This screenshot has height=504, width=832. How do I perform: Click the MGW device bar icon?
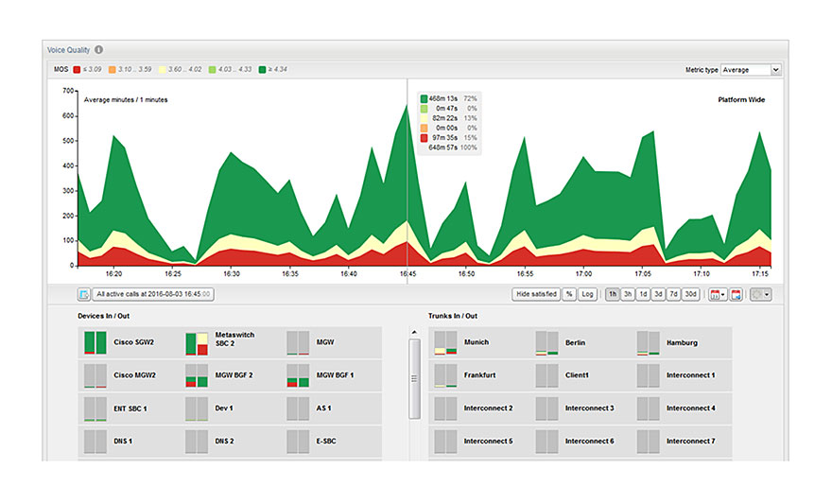298,342
